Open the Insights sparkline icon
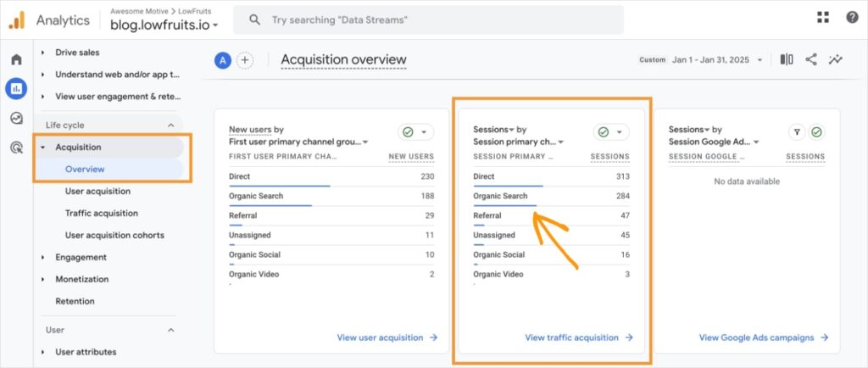 [x=835, y=59]
